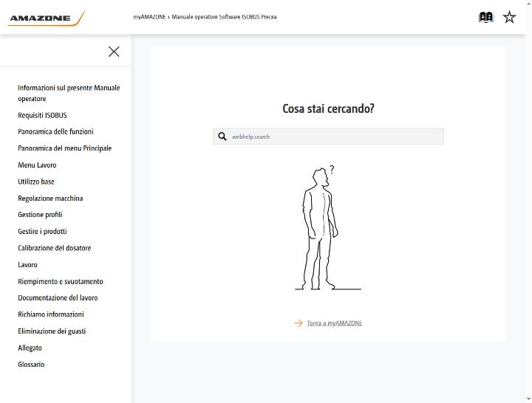Open the Gestire i prodotti section
This screenshot has width=532, height=403.
[x=42, y=231]
